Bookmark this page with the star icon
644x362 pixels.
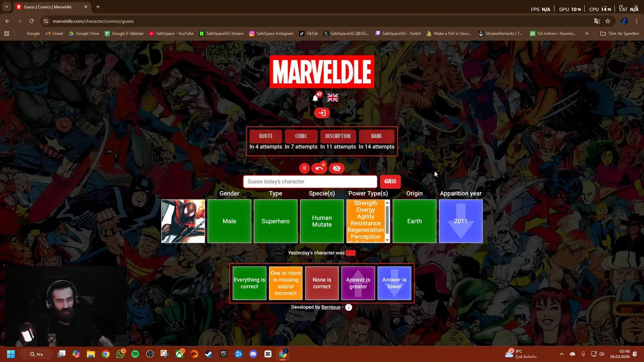(608, 21)
